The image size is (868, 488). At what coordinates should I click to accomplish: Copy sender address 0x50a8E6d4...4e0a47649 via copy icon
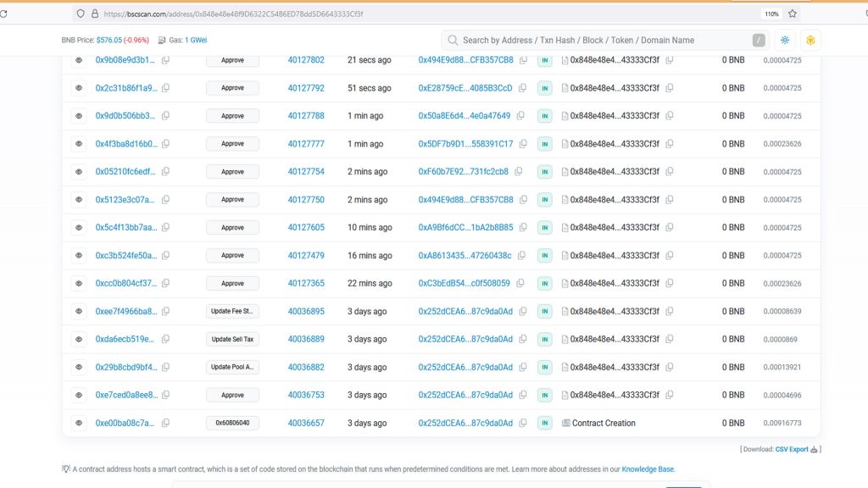(523, 116)
